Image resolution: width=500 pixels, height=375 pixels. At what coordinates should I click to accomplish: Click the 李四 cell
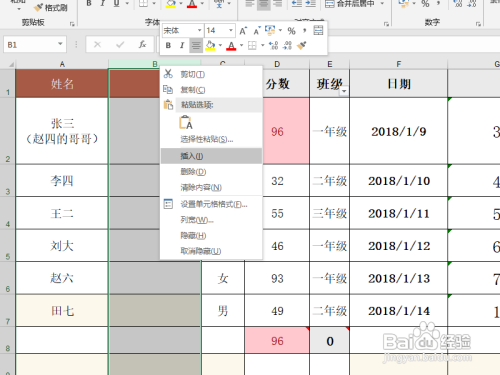(x=62, y=180)
